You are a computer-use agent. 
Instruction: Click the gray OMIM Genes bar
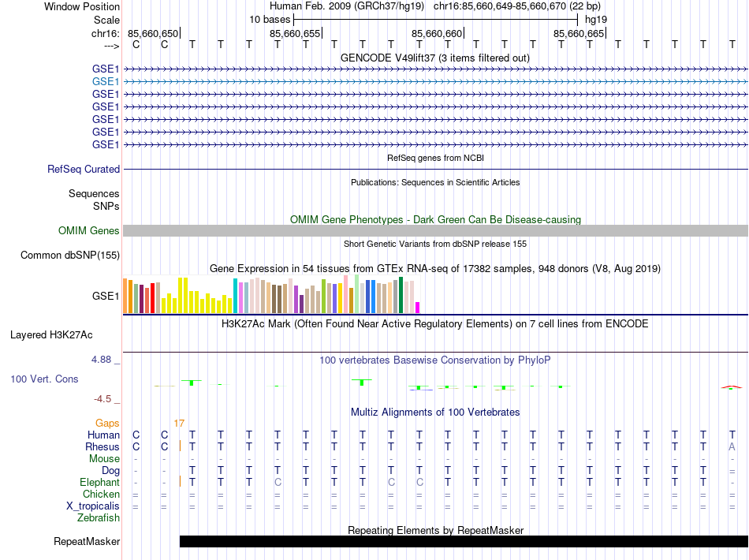pos(435,230)
